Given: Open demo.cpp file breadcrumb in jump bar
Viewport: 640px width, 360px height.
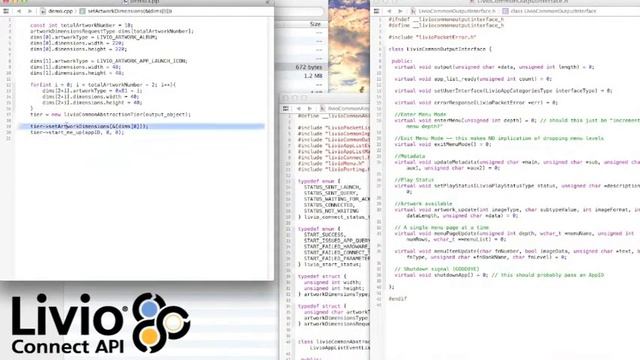Looking at the screenshot, I should [x=57, y=11].
